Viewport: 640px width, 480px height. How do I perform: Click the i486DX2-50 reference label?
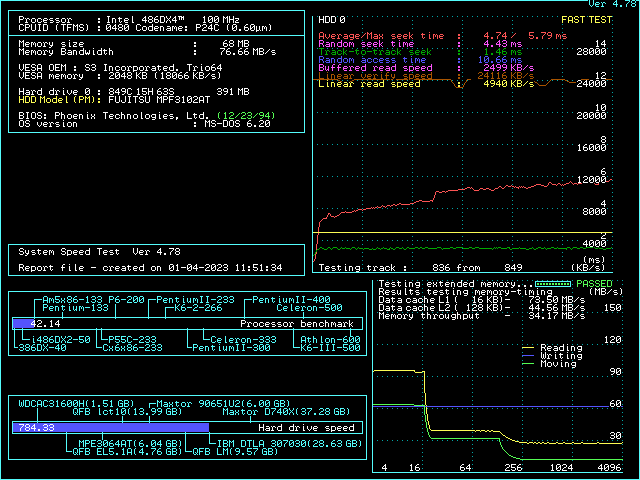[61, 340]
